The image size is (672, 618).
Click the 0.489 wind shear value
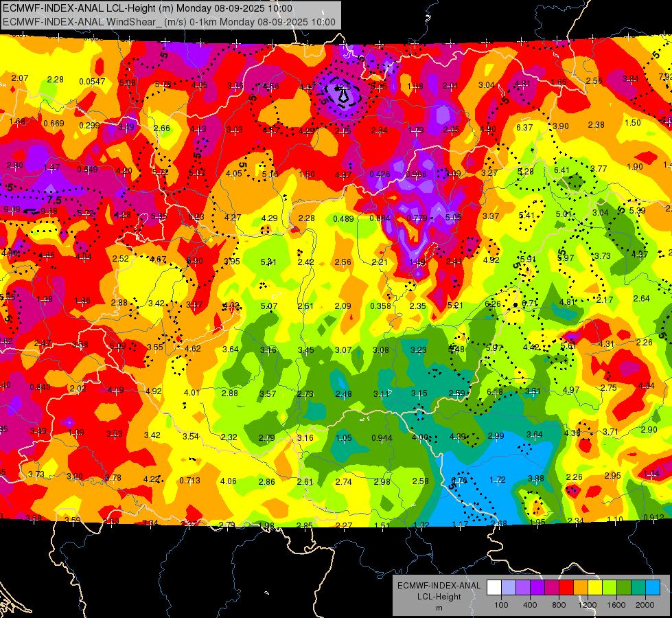[343, 219]
